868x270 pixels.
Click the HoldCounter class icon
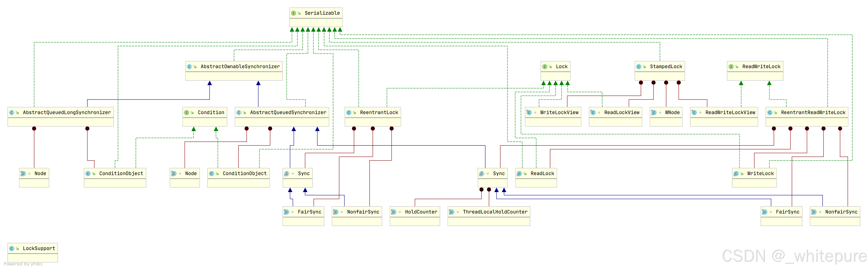pyautogui.click(x=394, y=212)
